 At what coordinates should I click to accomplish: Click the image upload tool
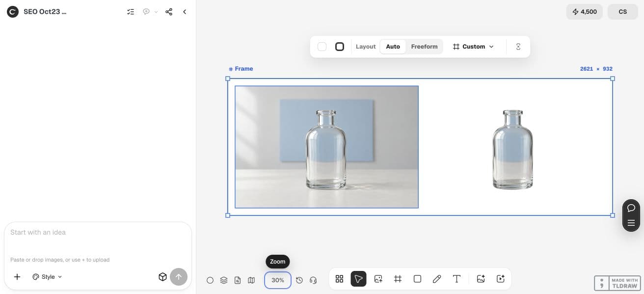tap(378, 279)
